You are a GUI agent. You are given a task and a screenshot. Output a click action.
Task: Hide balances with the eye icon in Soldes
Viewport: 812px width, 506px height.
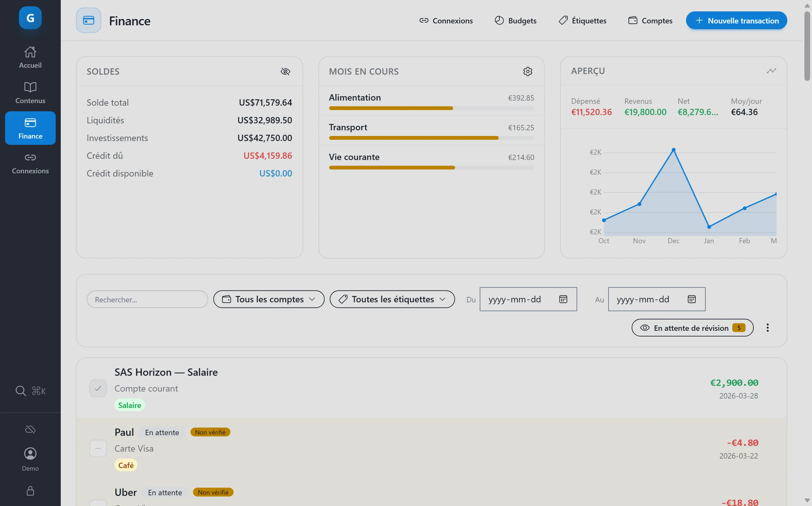click(x=285, y=71)
